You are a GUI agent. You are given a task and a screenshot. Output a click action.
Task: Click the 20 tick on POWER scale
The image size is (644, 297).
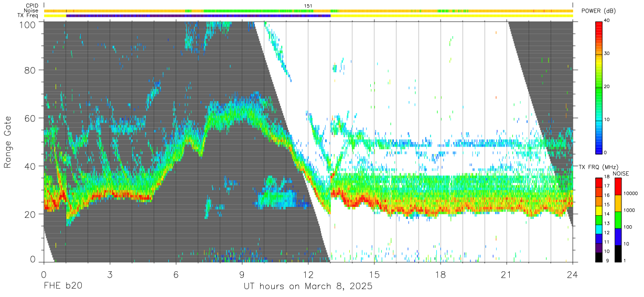click(607, 87)
